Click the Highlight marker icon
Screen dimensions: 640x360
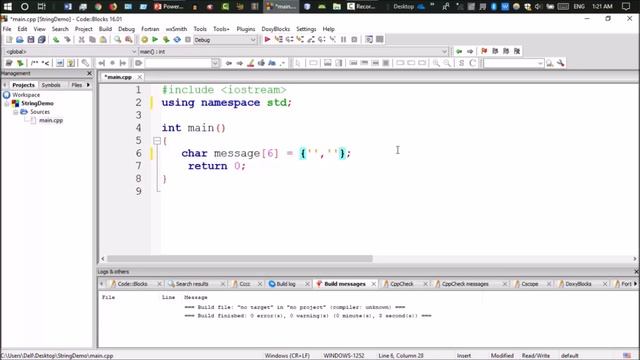(251, 63)
